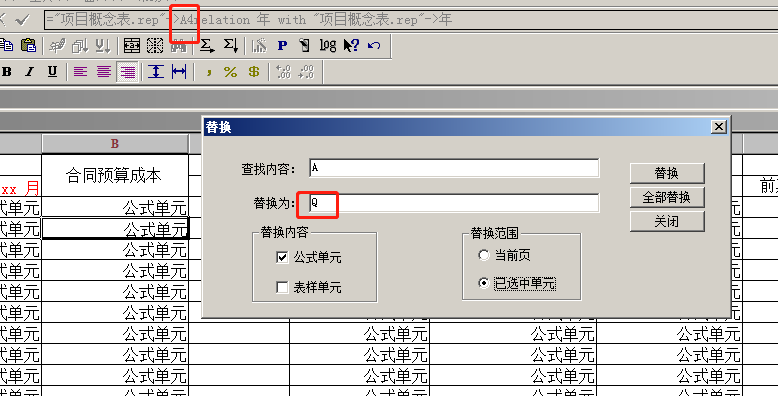Select the 已选中单元 radio option
The image size is (778, 396).
pos(483,283)
